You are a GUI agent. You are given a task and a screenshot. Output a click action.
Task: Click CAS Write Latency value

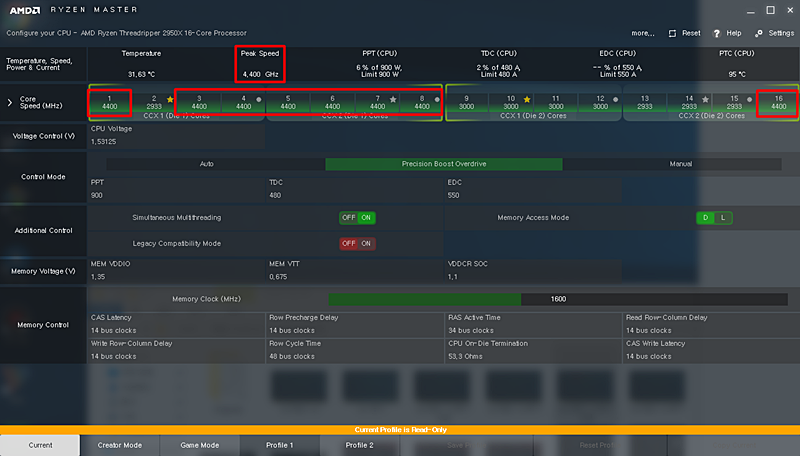coord(648,357)
